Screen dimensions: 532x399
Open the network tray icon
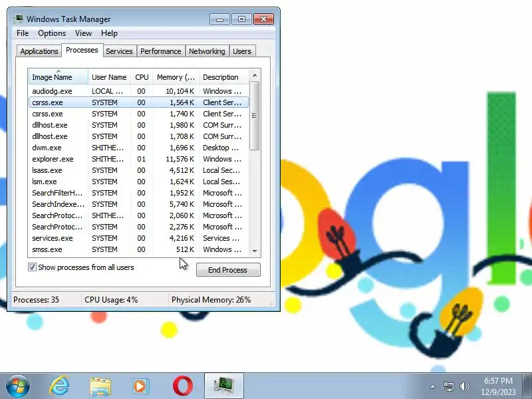click(x=448, y=386)
